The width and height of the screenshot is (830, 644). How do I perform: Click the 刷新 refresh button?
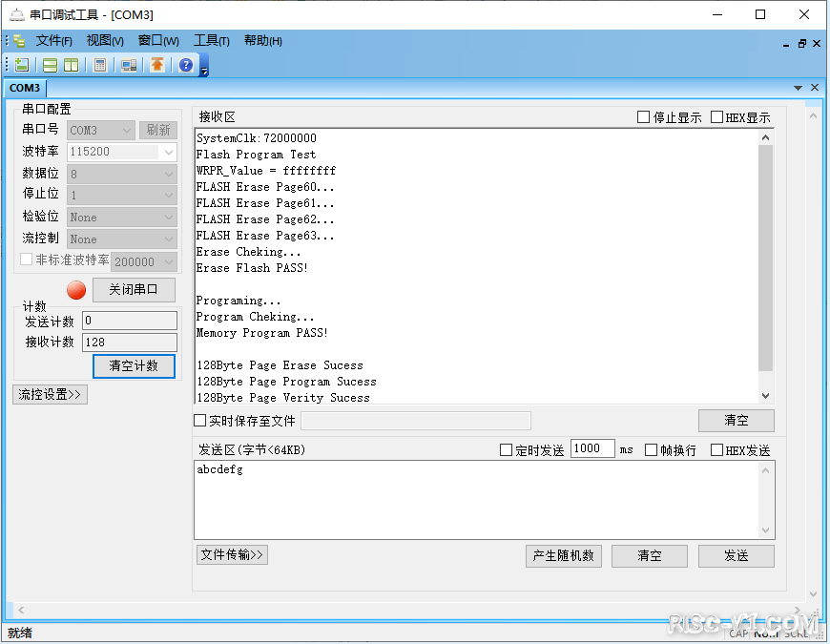[x=158, y=130]
